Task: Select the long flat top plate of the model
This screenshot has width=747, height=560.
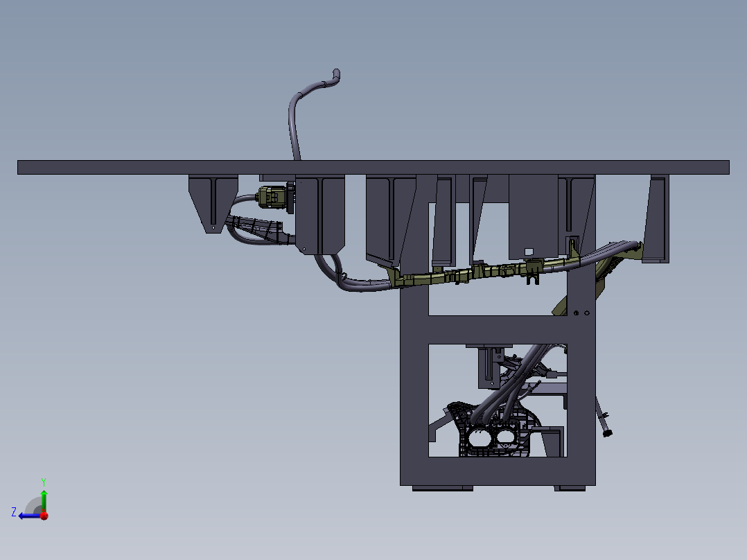Action: pyautogui.click(x=373, y=167)
